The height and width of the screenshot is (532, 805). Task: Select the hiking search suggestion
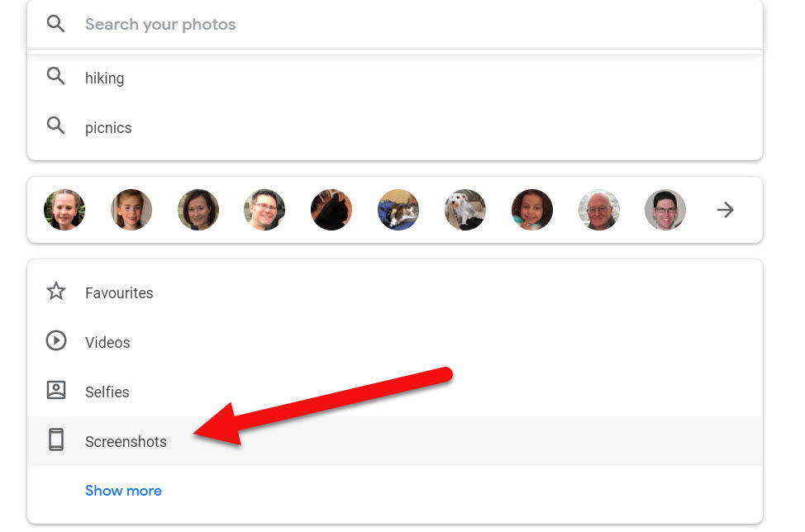click(105, 78)
